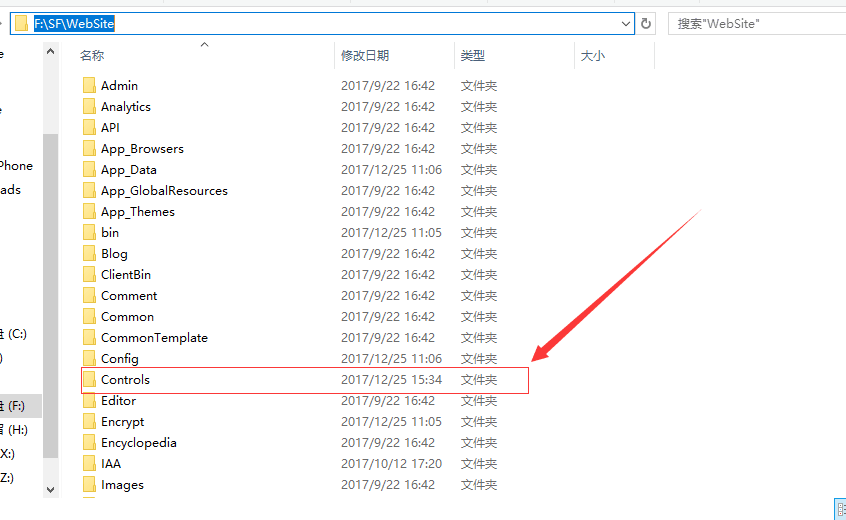Screen dimensions: 846x520
Task: Click the Controls folder icon
Action: pos(89,380)
